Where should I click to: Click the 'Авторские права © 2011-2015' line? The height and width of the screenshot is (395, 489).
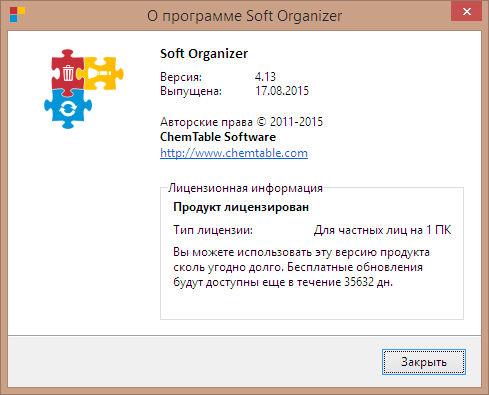[241, 122]
